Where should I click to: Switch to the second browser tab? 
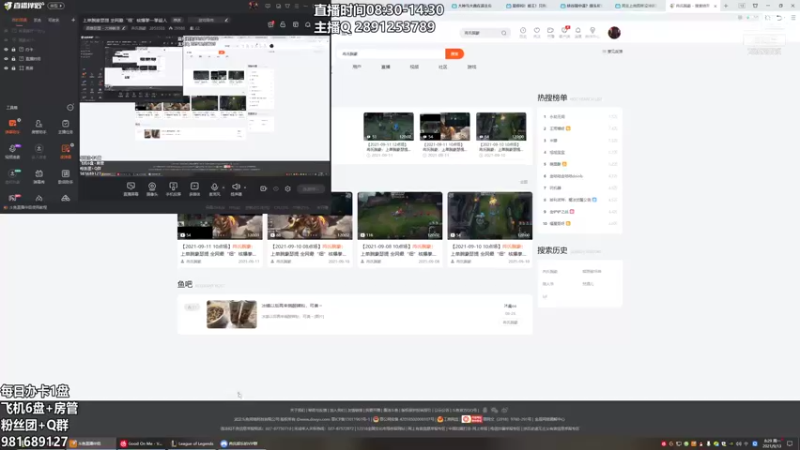tap(529, 6)
